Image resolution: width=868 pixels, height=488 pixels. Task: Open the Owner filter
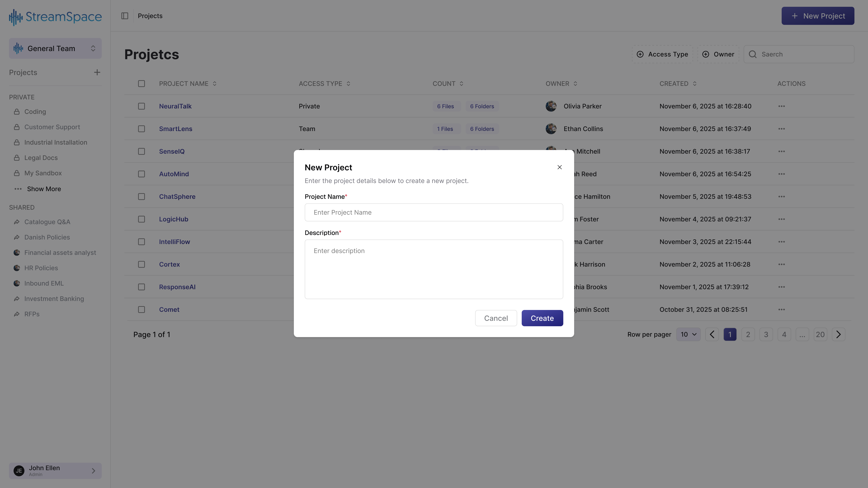[718, 54]
